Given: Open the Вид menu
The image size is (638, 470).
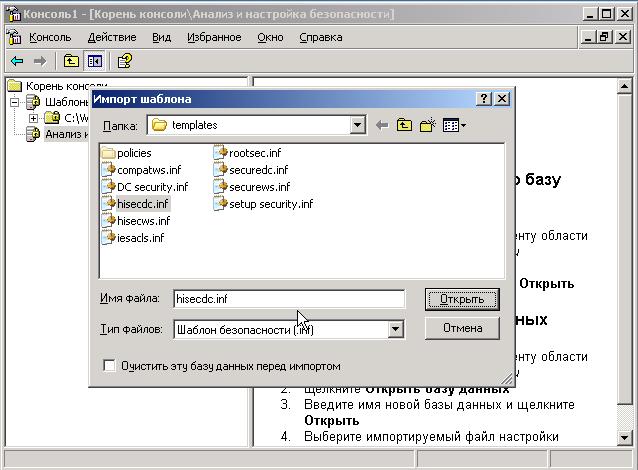Looking at the screenshot, I should [162, 37].
